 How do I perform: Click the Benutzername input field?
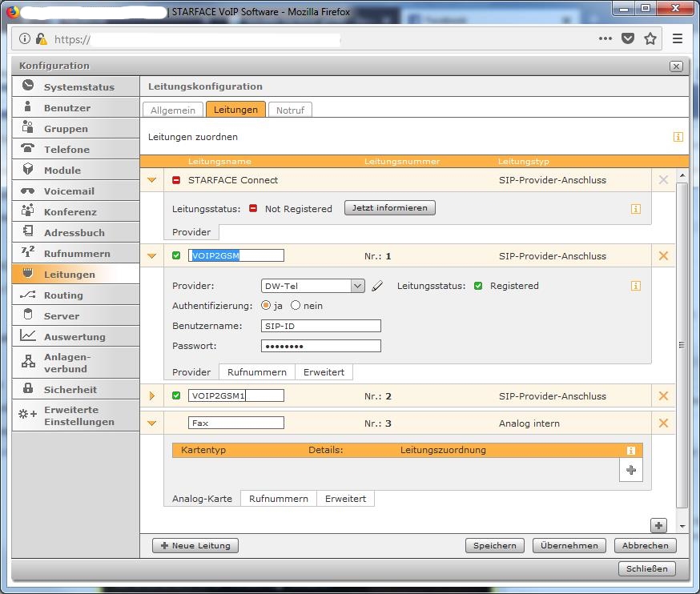coord(321,326)
